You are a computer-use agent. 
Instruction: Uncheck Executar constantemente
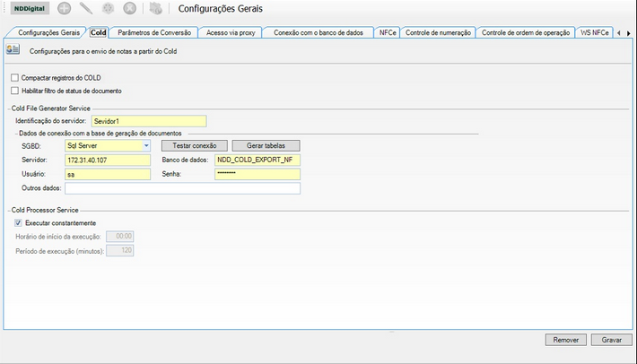click(19, 222)
